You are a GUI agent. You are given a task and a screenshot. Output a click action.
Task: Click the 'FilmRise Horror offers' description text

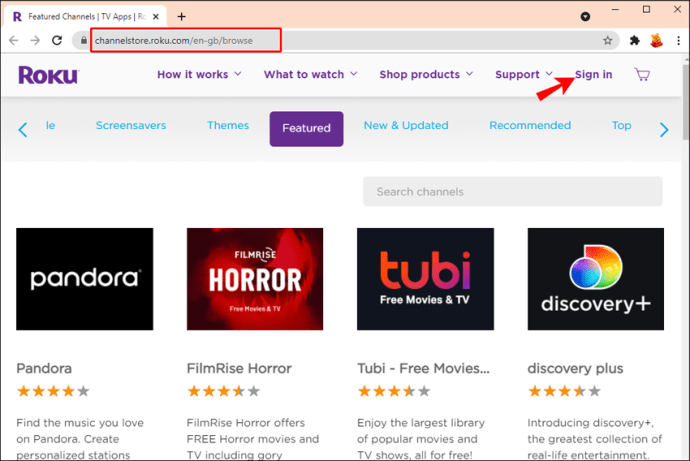253,439
